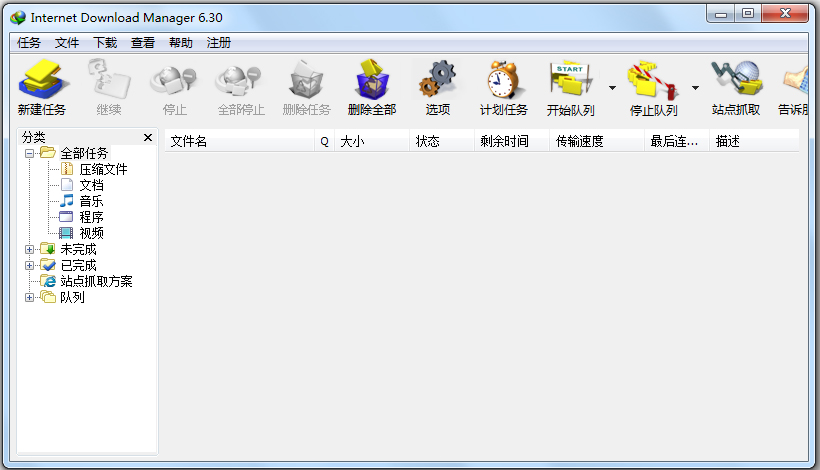Sort by 描述 column header

(754, 141)
